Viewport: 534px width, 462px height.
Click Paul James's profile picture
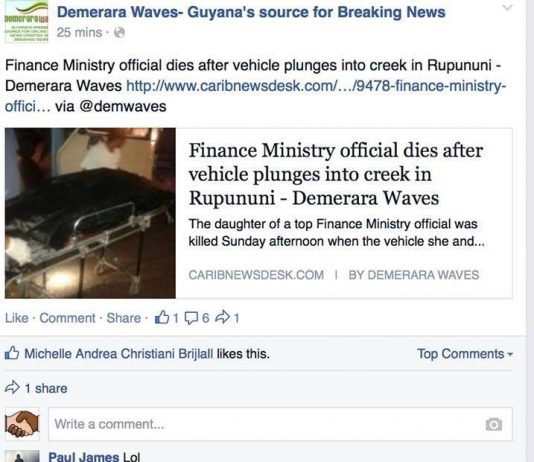(x=22, y=456)
